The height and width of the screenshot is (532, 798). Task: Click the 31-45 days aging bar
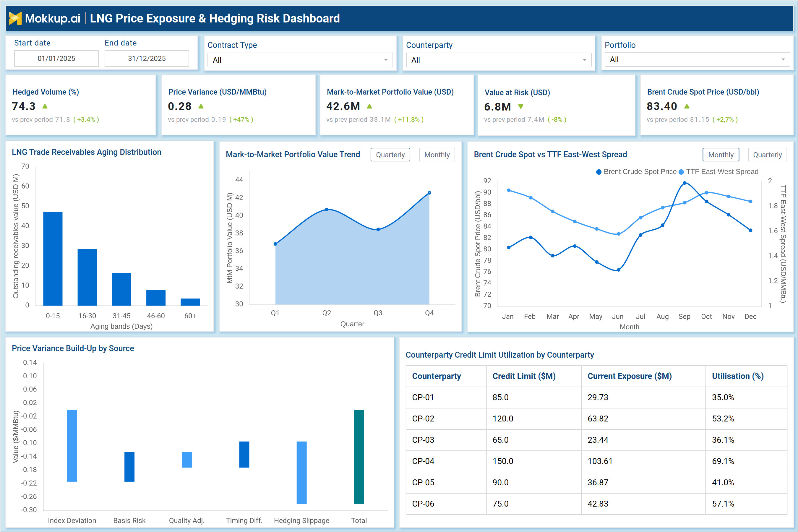coord(121,289)
